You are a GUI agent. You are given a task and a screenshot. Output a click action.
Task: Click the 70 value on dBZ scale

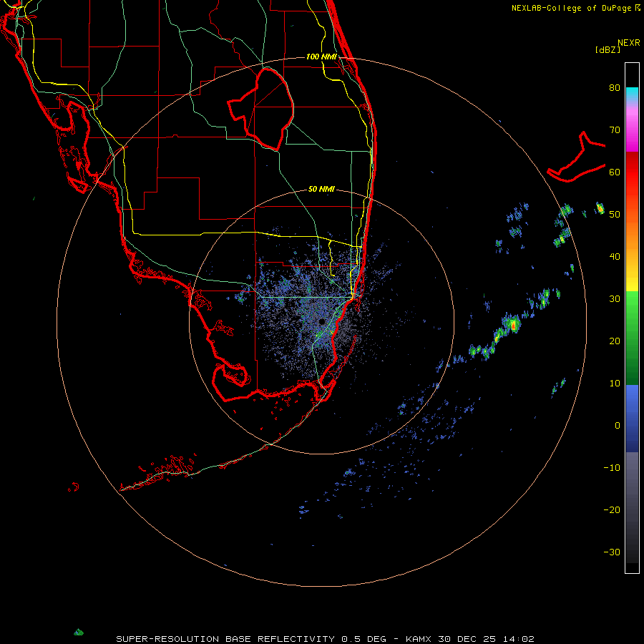(615, 130)
